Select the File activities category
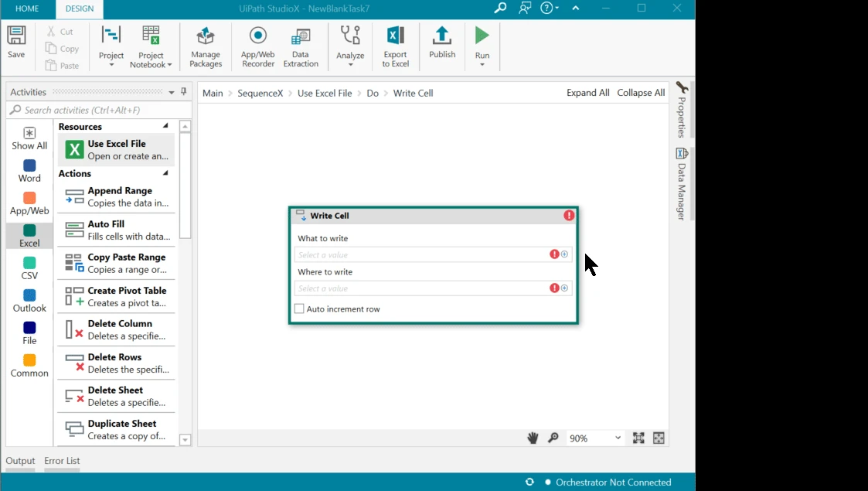 click(x=29, y=334)
